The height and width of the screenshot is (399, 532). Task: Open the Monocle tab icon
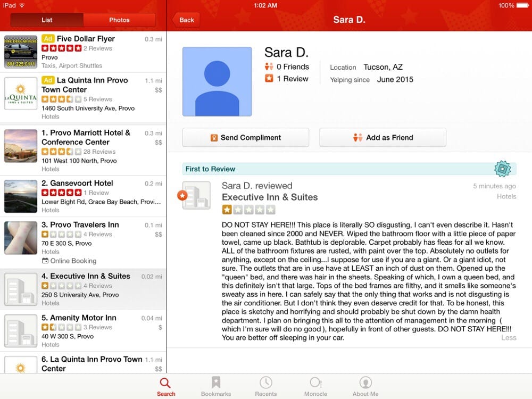tap(315, 383)
